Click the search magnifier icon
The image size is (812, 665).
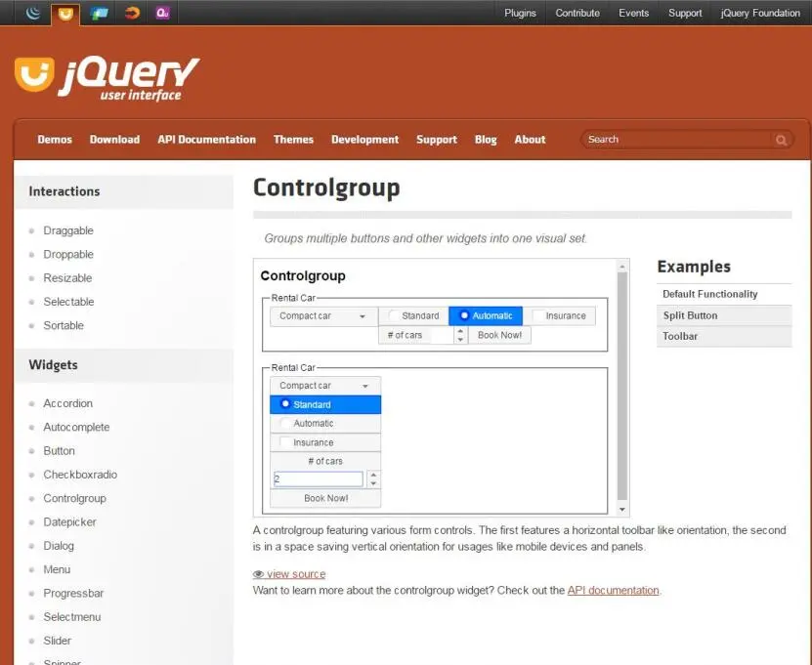(x=781, y=140)
